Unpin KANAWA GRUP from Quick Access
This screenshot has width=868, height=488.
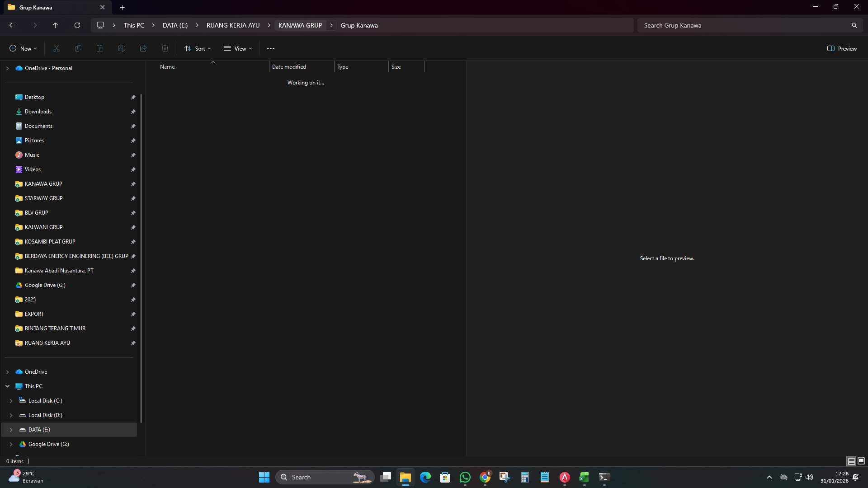click(x=133, y=184)
